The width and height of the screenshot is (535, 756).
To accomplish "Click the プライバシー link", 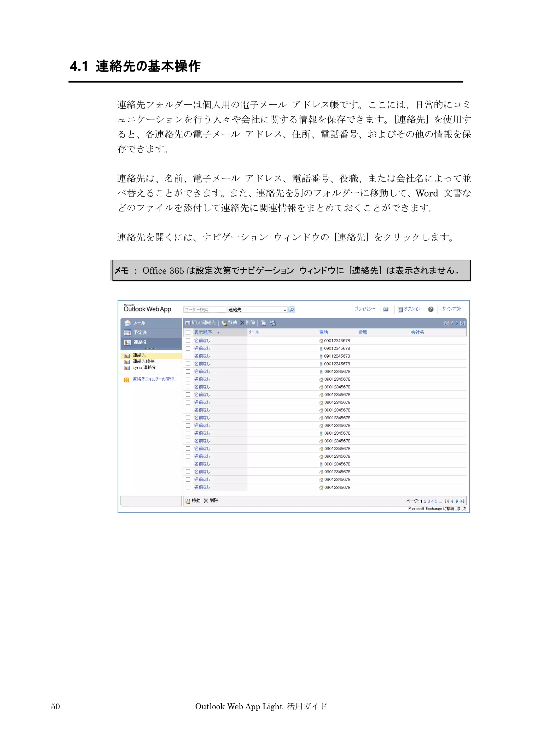I will point(365,309).
